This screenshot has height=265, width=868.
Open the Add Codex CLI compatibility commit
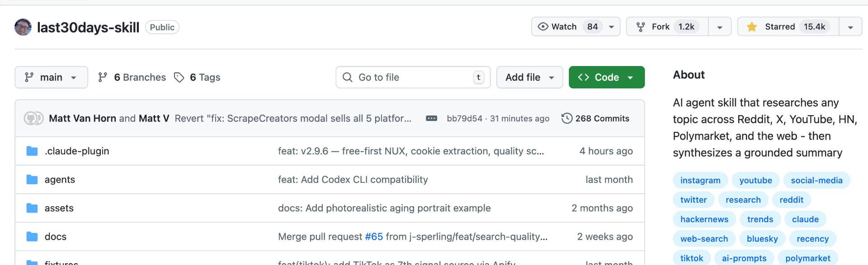tap(353, 179)
